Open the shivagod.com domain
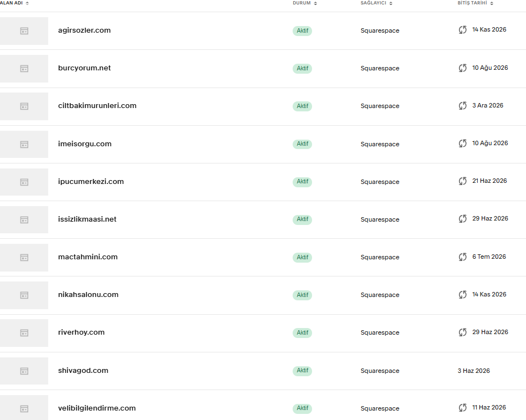The height and width of the screenshot is (420, 526). (x=83, y=370)
